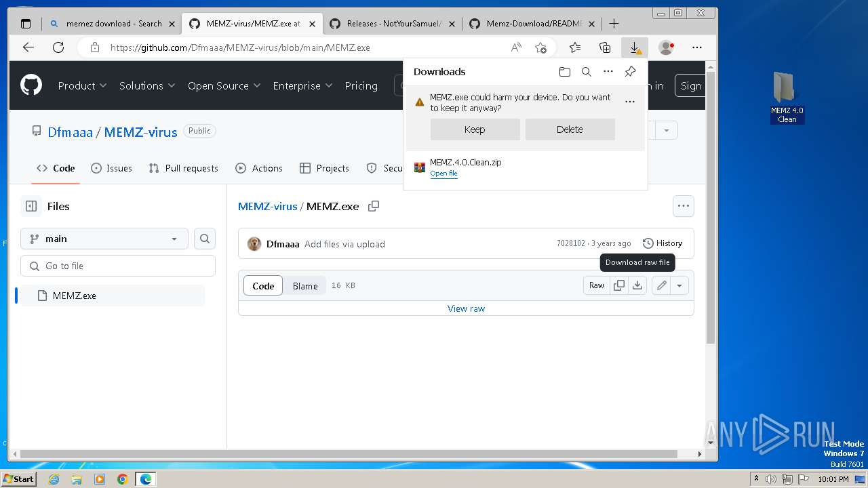Viewport: 868px width, 488px height.
Task: Switch to Code view toggle
Action: (x=263, y=286)
